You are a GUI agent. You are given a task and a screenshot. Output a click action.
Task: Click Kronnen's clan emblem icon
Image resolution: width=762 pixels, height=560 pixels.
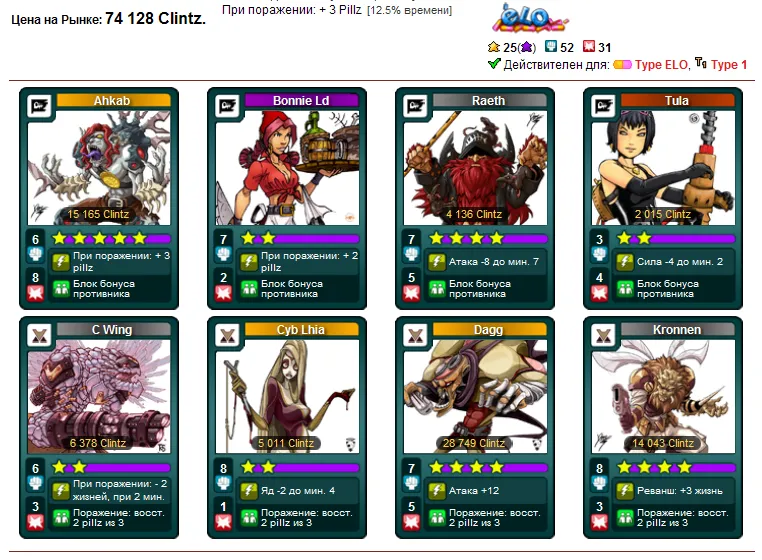pos(603,335)
